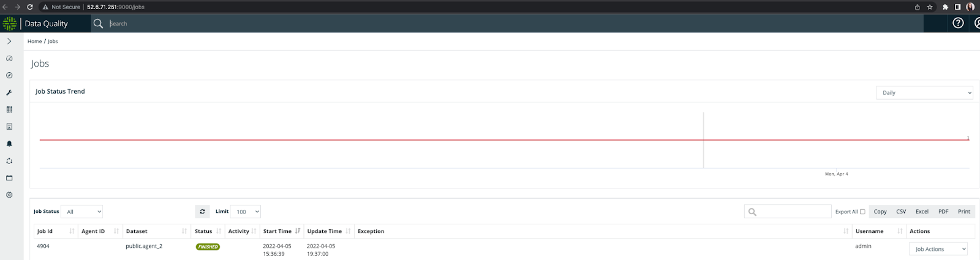Image resolution: width=980 pixels, height=260 pixels.
Task: Open the grid catalog sidebar icon
Action: tap(9, 110)
